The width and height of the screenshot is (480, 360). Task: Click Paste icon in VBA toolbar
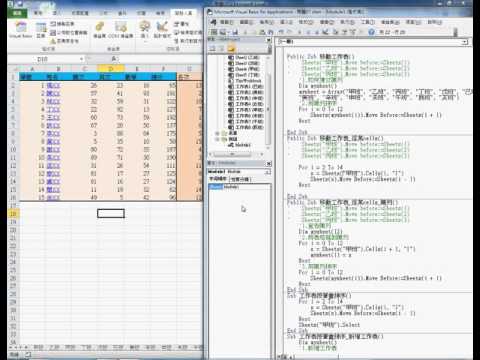(x=262, y=32)
